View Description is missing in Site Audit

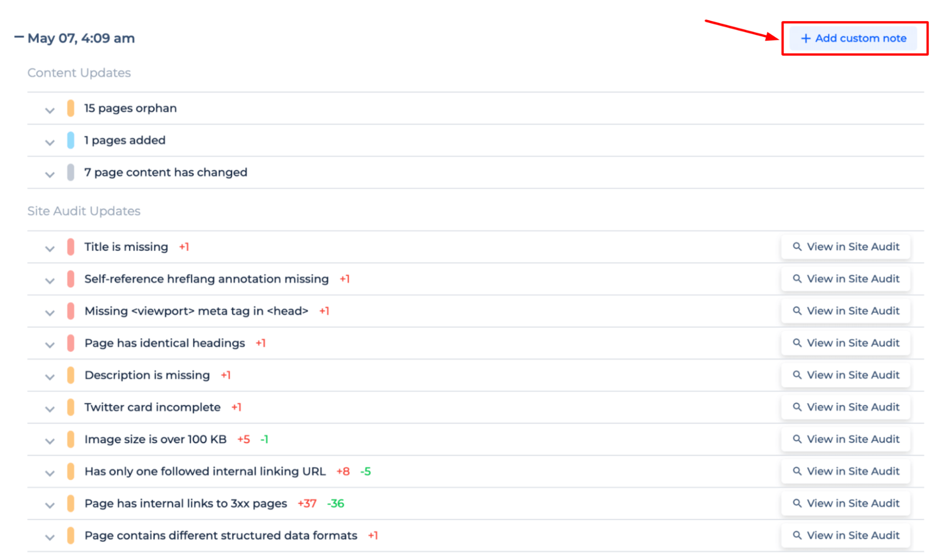click(846, 375)
